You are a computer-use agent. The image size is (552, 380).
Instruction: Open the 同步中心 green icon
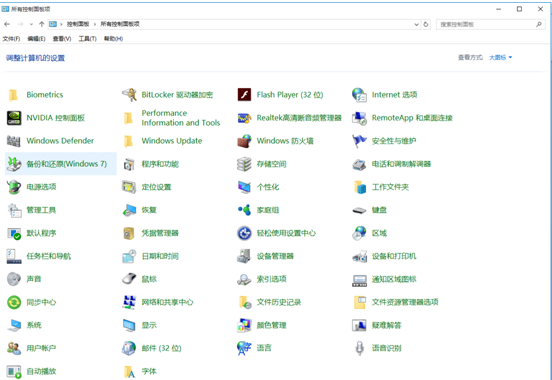click(x=14, y=302)
